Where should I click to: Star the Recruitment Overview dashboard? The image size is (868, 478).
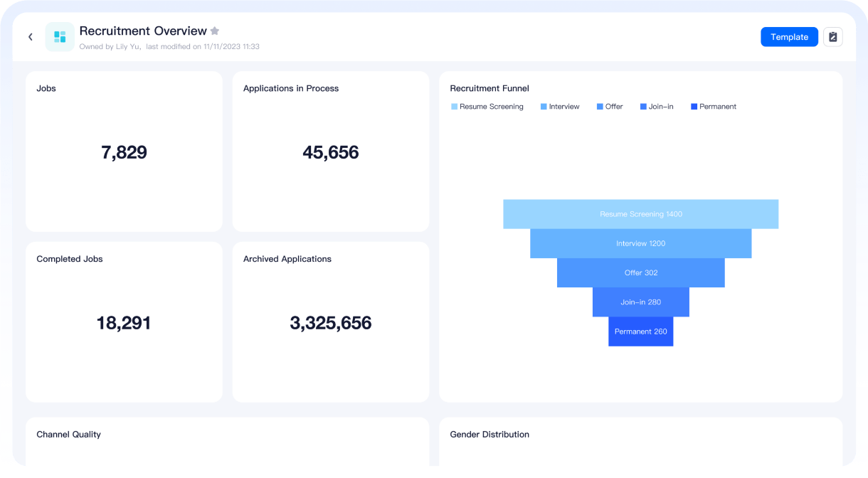[215, 31]
